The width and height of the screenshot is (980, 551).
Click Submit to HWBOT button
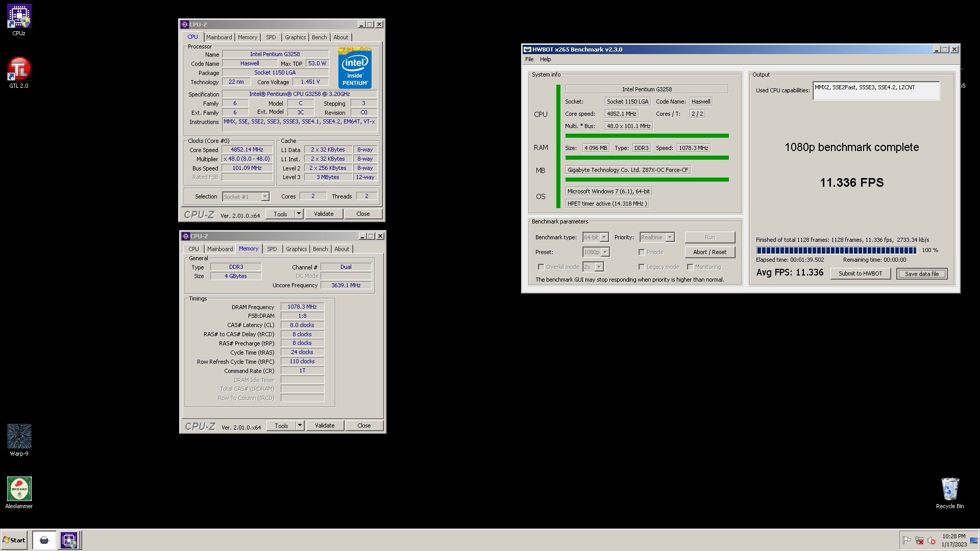[861, 273]
